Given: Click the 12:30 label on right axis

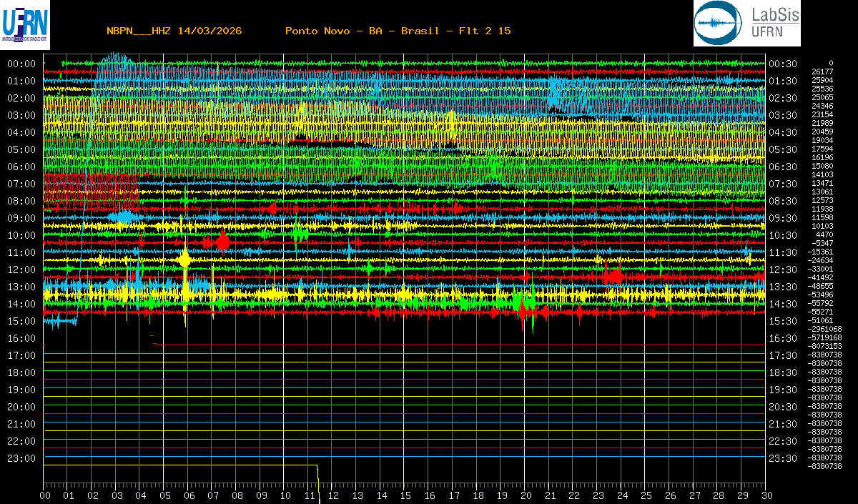Looking at the screenshot, I should [x=782, y=270].
